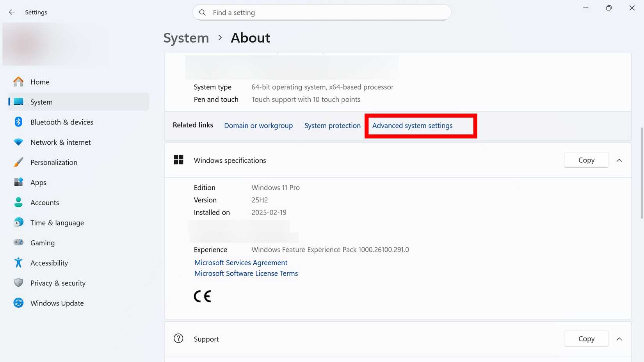Image resolution: width=644 pixels, height=362 pixels.
Task: Open Advanced system settings link
Action: [412, 126]
